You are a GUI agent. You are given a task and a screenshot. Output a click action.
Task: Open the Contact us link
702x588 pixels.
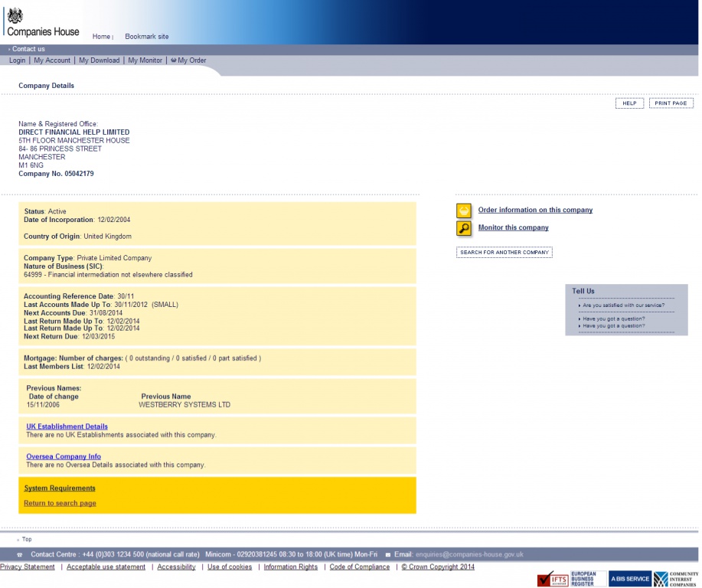28,49
